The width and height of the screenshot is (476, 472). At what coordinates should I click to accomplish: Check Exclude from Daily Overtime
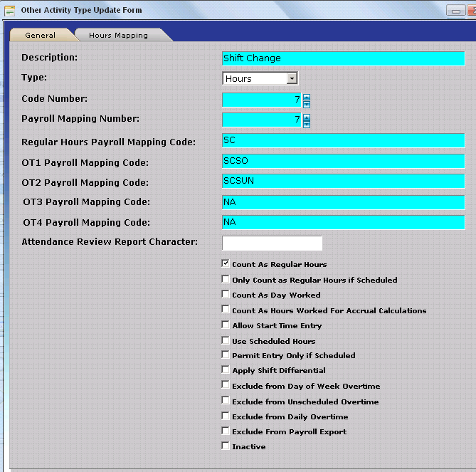[x=226, y=416]
